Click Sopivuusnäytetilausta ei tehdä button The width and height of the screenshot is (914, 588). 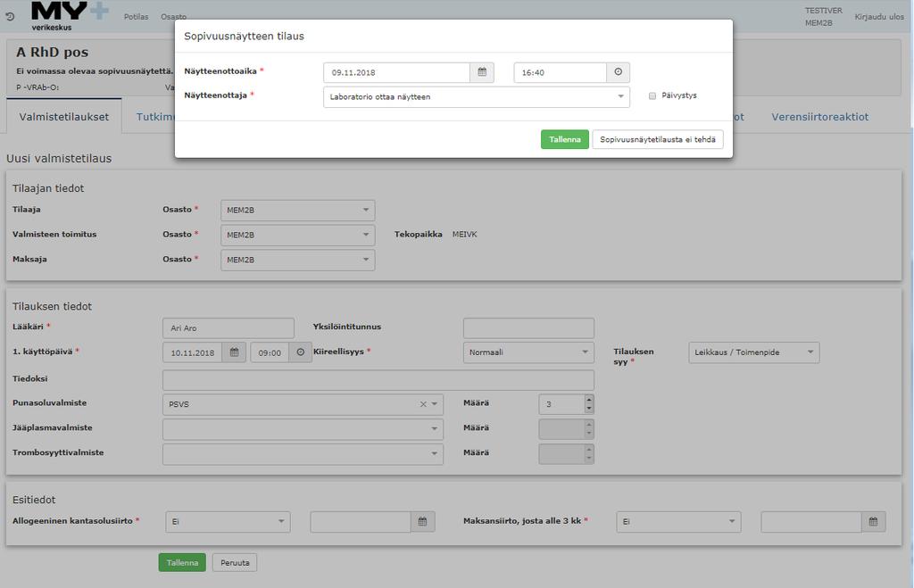click(658, 139)
